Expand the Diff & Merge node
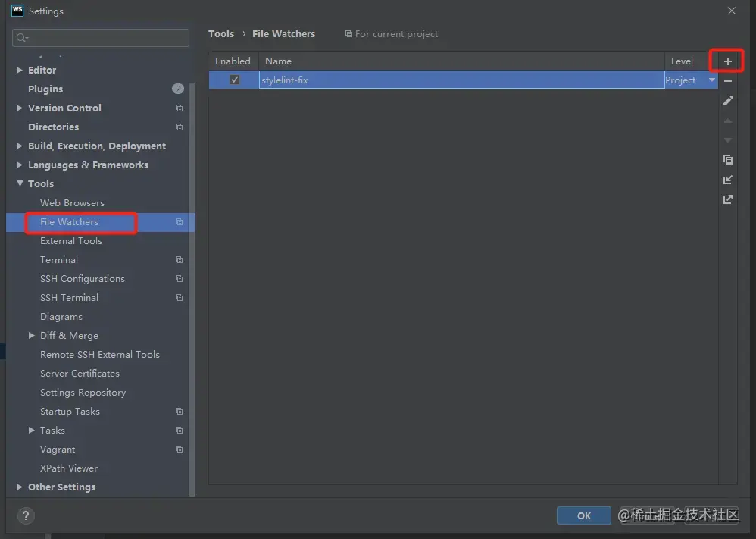The height and width of the screenshot is (539, 756). (31, 335)
